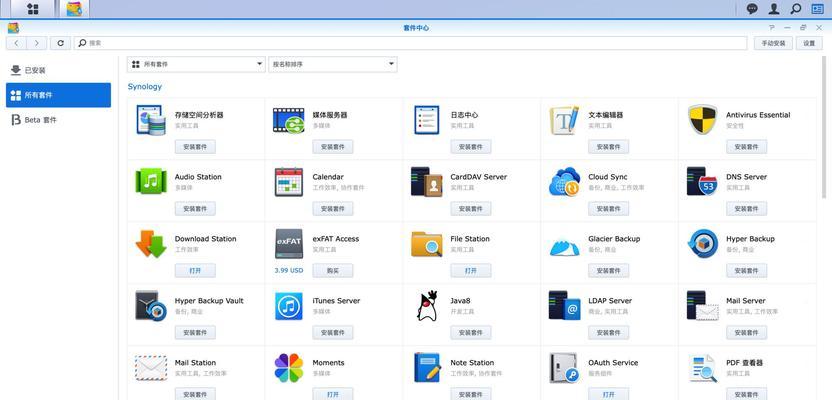Click the Calendar package icon

pos(289,181)
